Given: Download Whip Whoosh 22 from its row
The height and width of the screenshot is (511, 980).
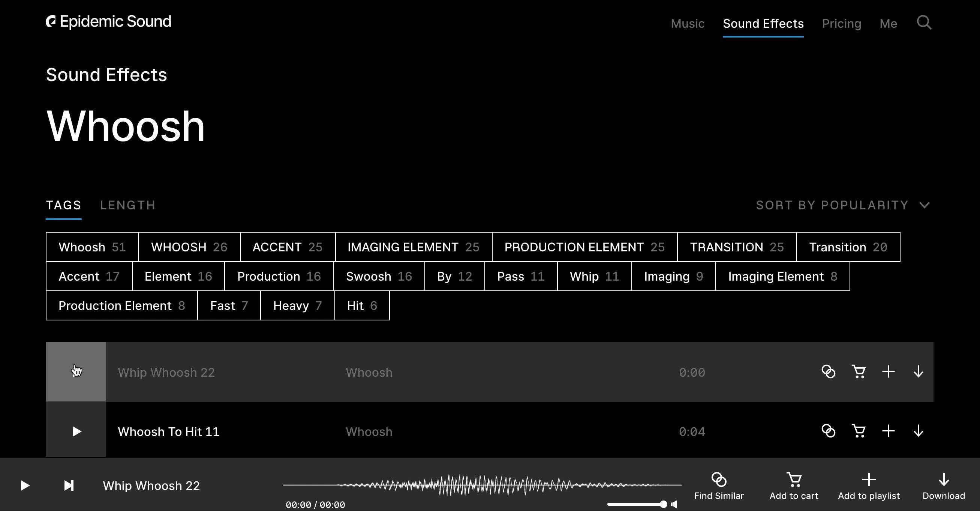Looking at the screenshot, I should pyautogui.click(x=919, y=372).
